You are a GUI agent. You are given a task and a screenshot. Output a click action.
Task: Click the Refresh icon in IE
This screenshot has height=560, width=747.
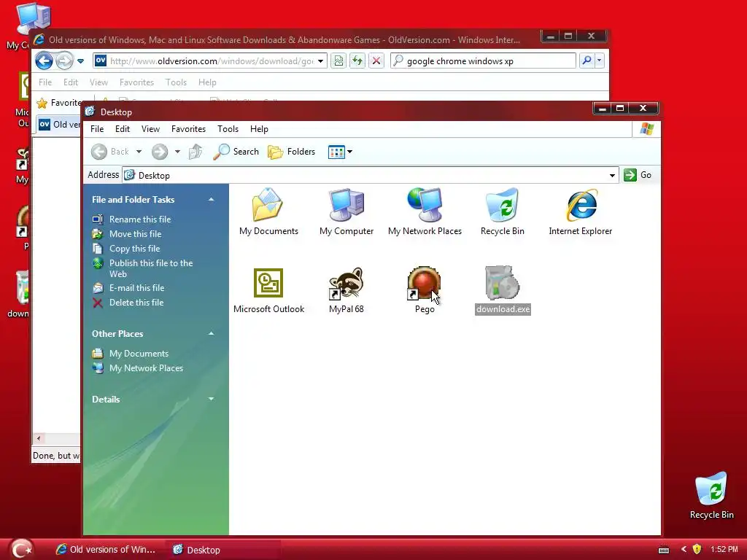coord(357,61)
